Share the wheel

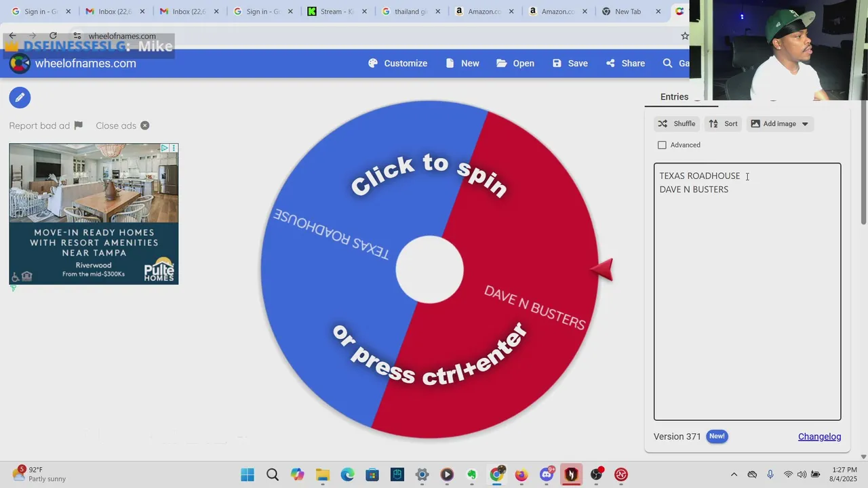coord(625,63)
